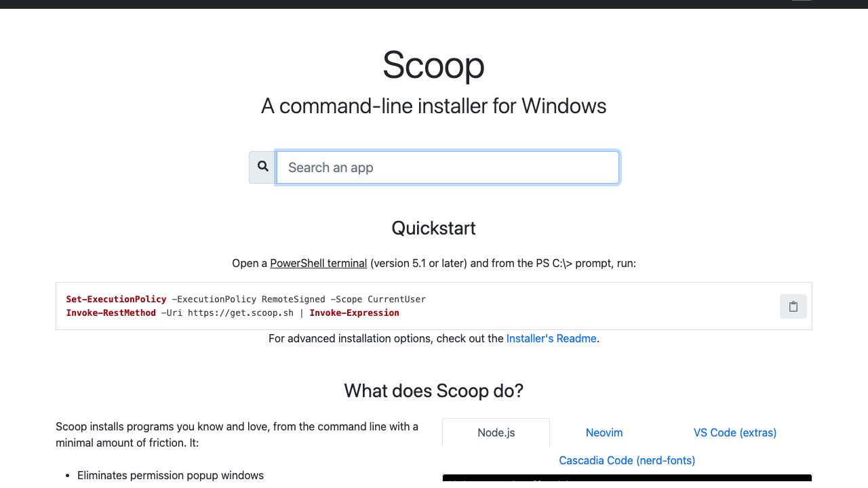Open the PowerShell terminal link
The height and width of the screenshot is (488, 868).
(x=319, y=263)
